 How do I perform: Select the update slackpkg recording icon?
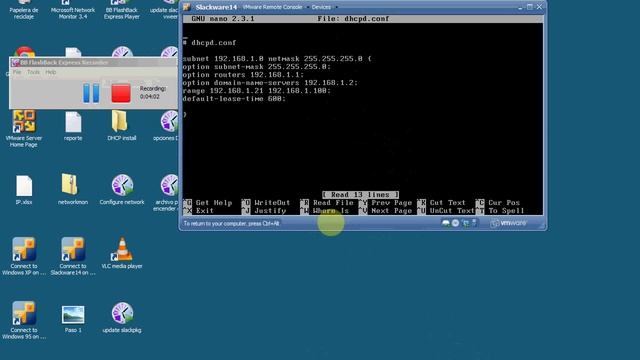coord(122,318)
